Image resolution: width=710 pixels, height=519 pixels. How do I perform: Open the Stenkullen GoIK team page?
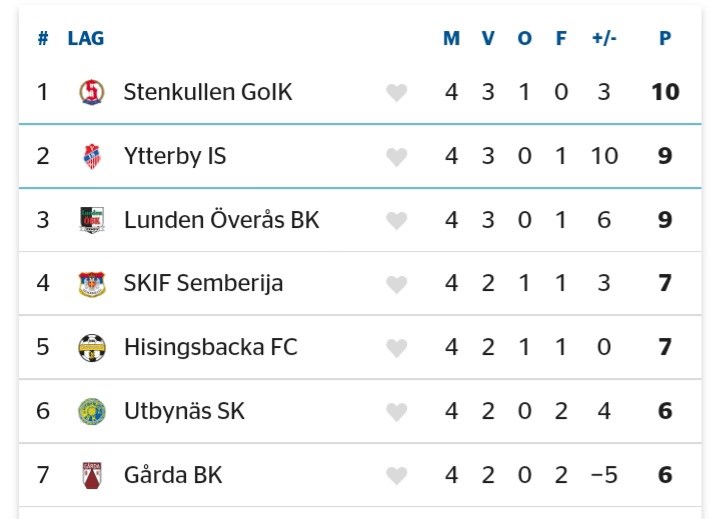[x=208, y=92]
